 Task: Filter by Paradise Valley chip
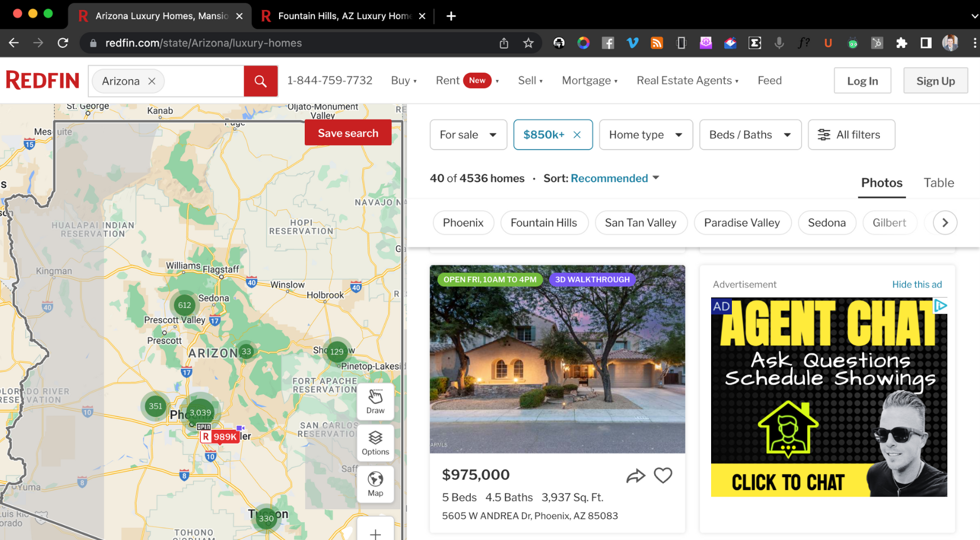point(742,223)
